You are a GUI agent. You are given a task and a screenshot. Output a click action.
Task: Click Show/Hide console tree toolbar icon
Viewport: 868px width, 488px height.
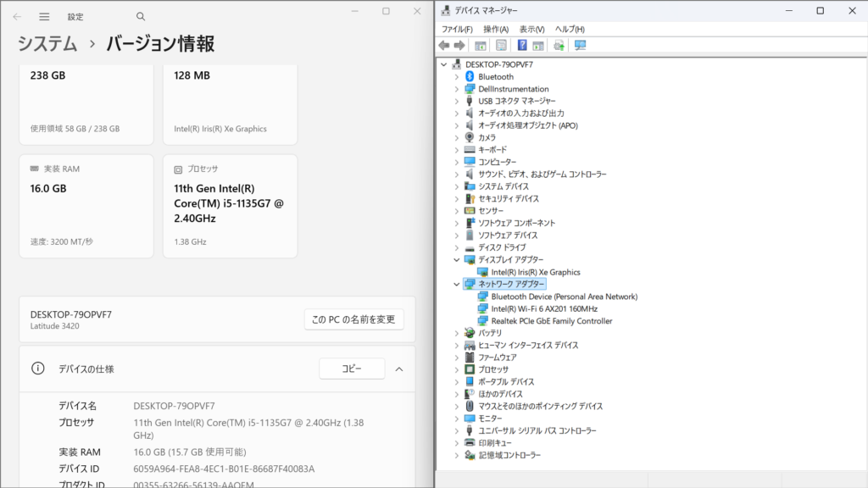pyautogui.click(x=481, y=45)
